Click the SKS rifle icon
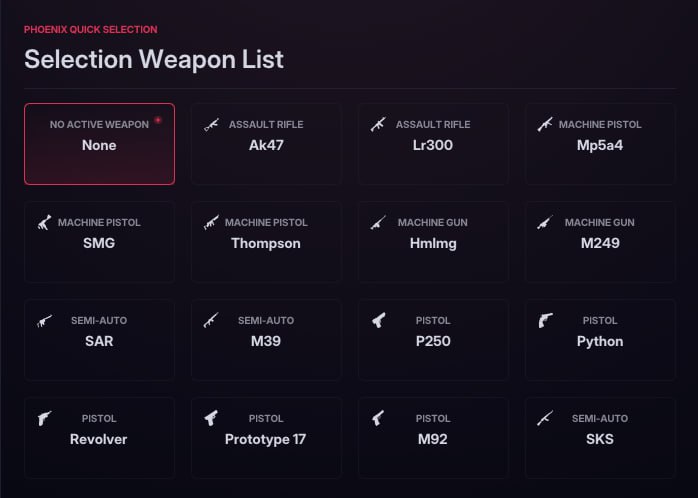The image size is (698, 498). (545, 418)
